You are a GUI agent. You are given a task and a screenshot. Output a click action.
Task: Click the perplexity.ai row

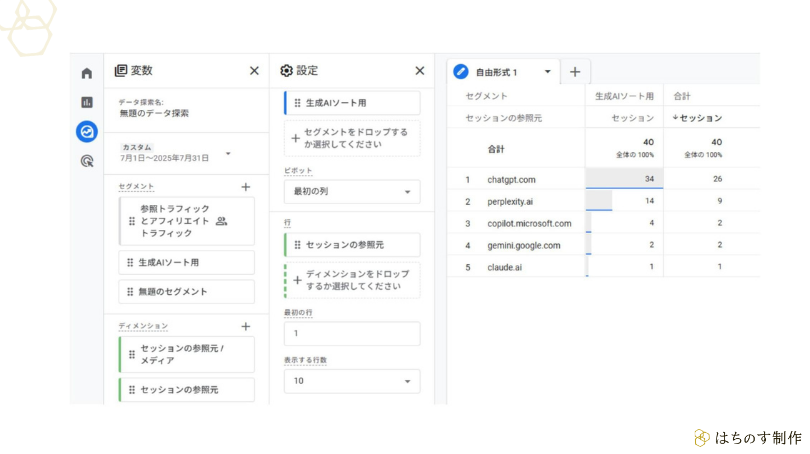[603, 201]
